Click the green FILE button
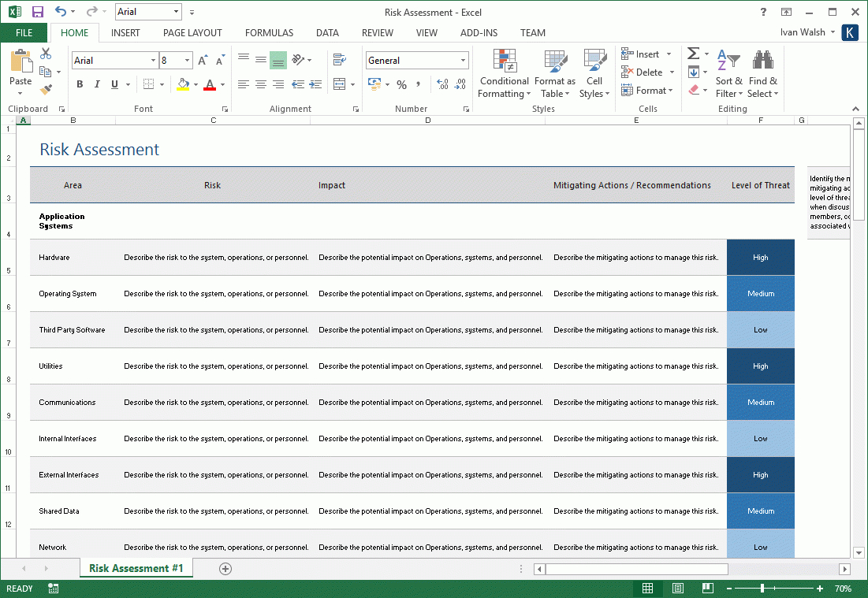Image resolution: width=868 pixels, height=598 pixels. click(x=24, y=33)
